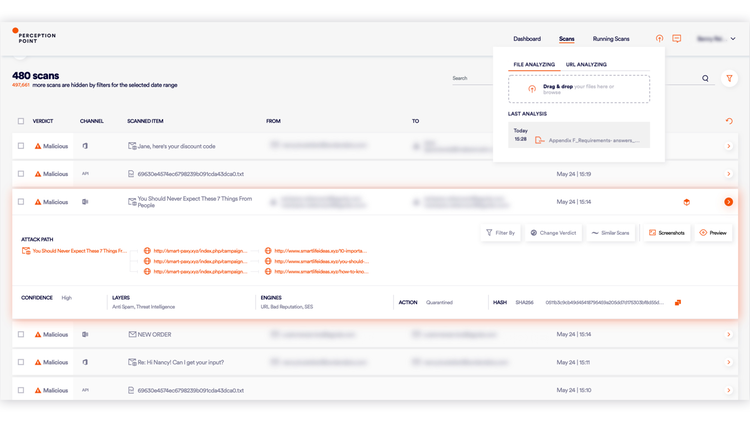Viewport: 750px width, 422px height.
Task: Expand the first 'Jane' scan row arrow
Action: pyautogui.click(x=728, y=146)
